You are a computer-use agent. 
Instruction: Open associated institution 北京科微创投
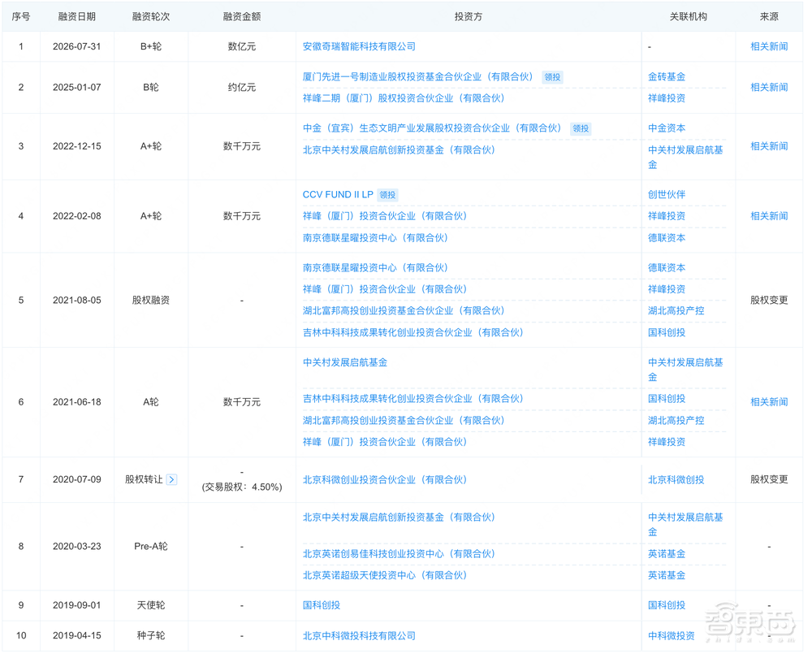[676, 480]
